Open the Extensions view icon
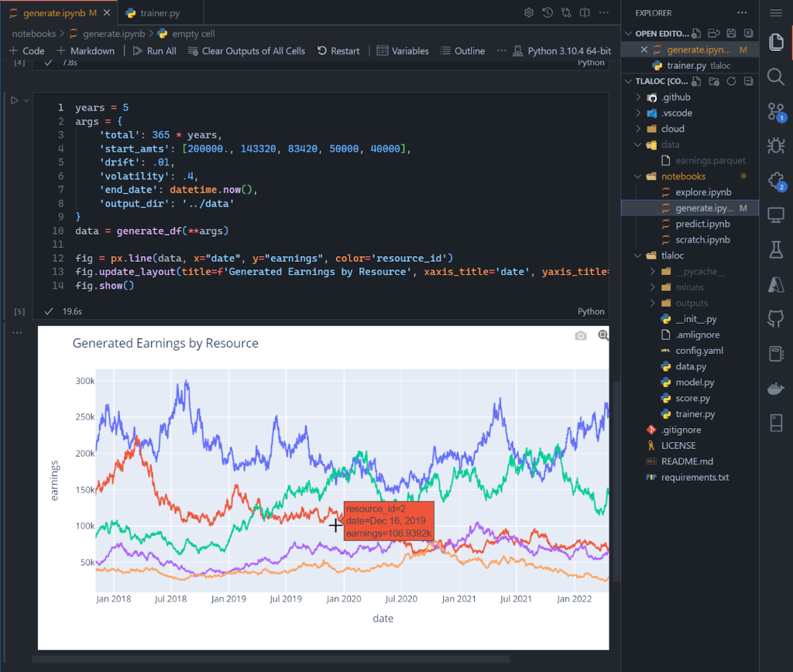The height and width of the screenshot is (672, 793). [775, 180]
